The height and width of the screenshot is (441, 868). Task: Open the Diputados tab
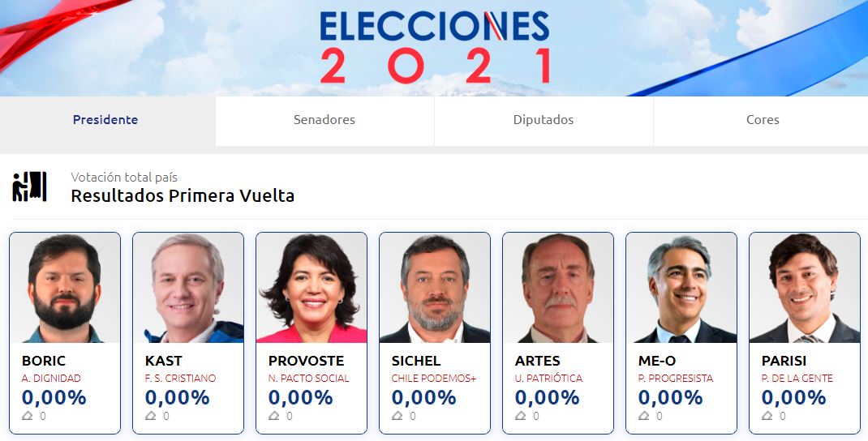(544, 120)
